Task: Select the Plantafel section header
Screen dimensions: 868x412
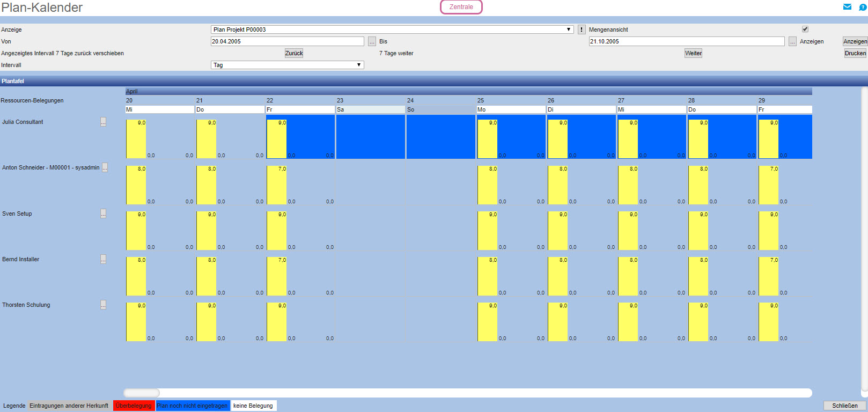Action: [434, 81]
